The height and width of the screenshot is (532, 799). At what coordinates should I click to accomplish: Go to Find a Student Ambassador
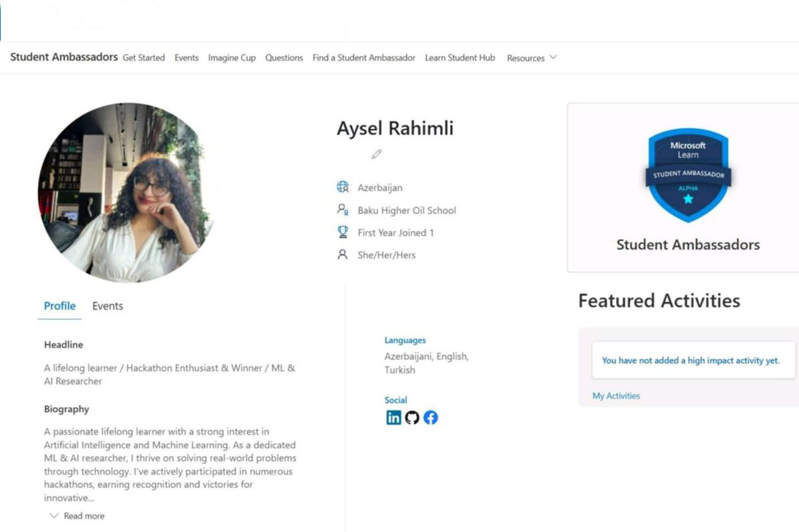coord(364,58)
